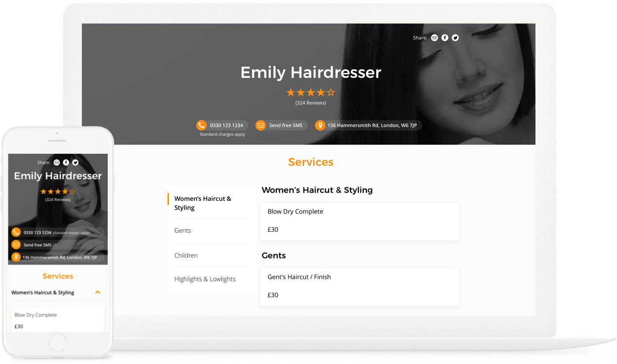Open (324 Reviews) link on laptop

311,103
